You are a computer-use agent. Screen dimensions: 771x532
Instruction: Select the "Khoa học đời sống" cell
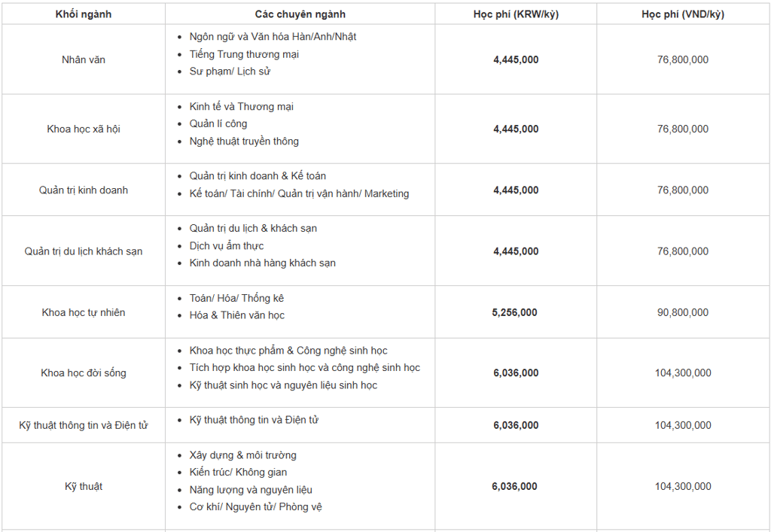(x=83, y=373)
